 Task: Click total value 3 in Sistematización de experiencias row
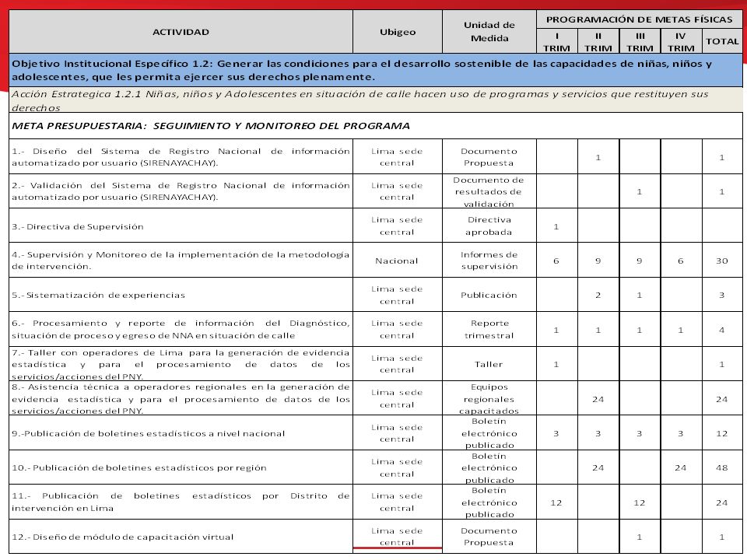(x=722, y=296)
